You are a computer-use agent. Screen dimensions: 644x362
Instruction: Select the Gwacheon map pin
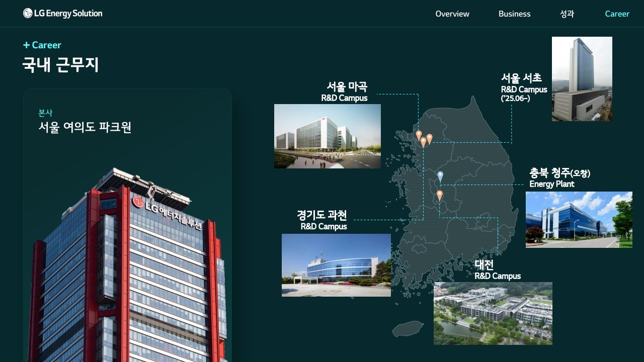(424, 142)
